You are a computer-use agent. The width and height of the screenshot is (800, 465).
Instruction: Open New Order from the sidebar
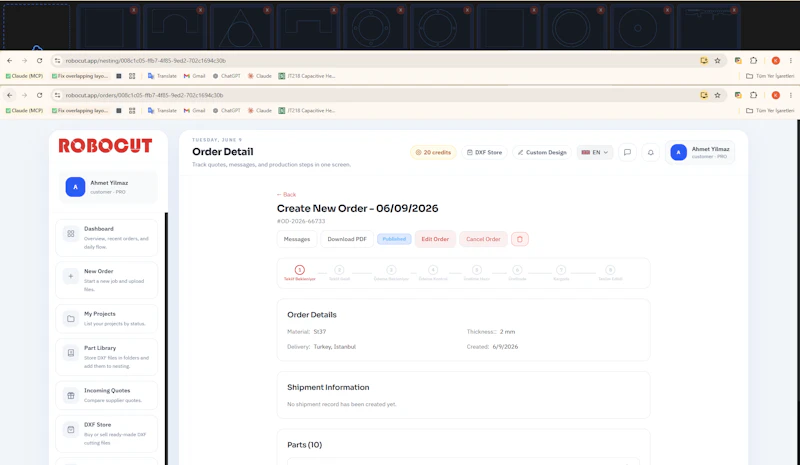click(107, 280)
